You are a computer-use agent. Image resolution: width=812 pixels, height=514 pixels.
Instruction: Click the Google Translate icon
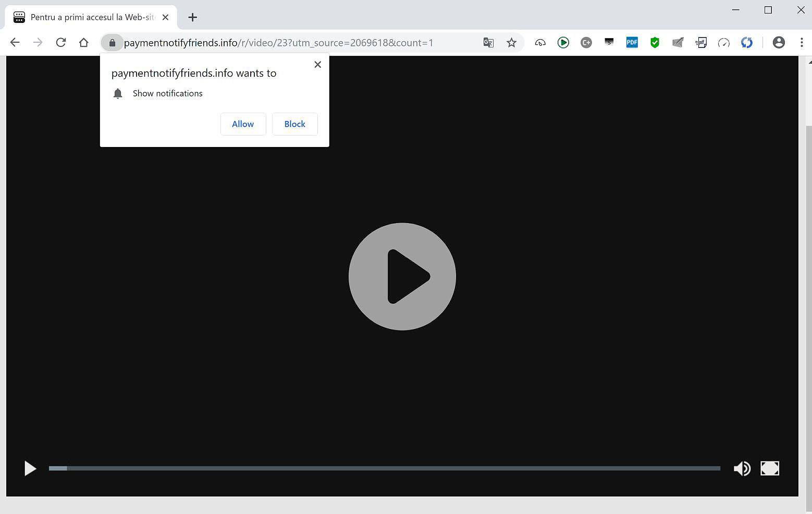(488, 43)
